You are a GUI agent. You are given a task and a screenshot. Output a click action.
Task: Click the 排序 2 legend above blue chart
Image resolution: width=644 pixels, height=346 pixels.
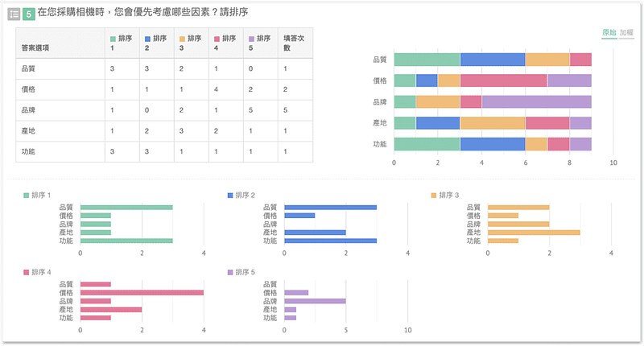point(241,195)
